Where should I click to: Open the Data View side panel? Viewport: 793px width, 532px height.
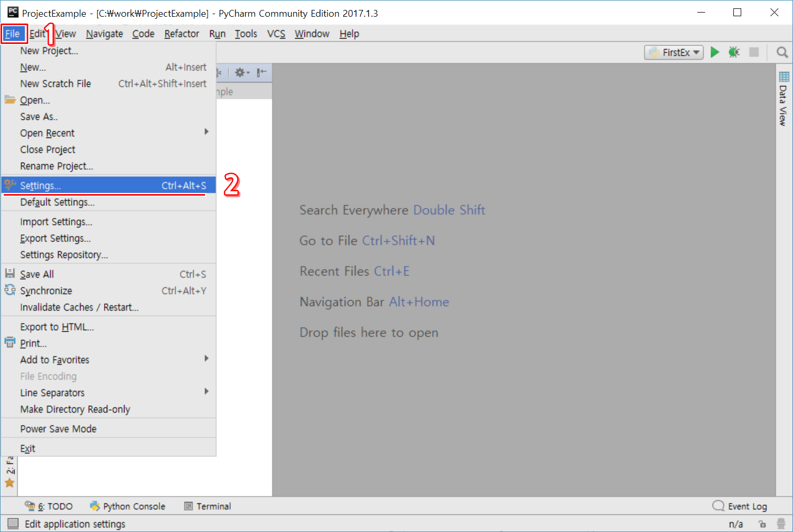783,98
